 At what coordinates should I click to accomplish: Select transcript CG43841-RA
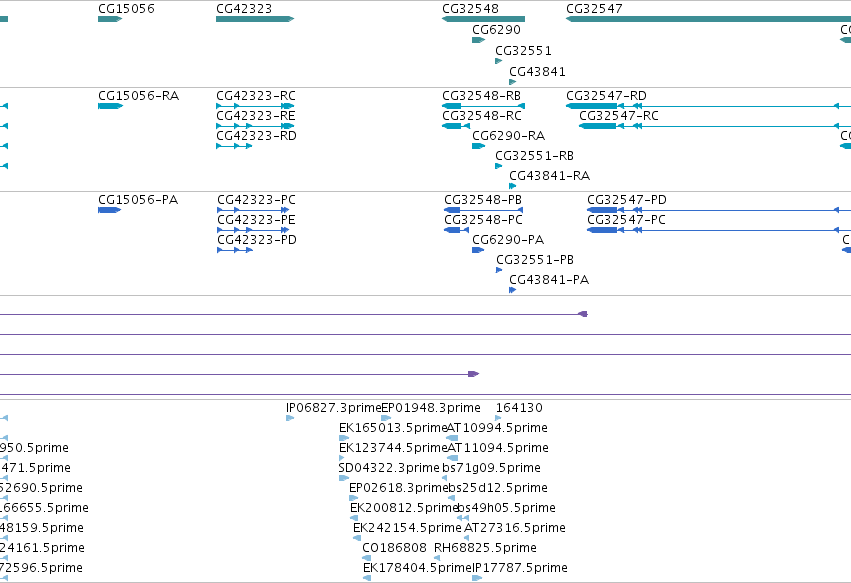tap(549, 176)
